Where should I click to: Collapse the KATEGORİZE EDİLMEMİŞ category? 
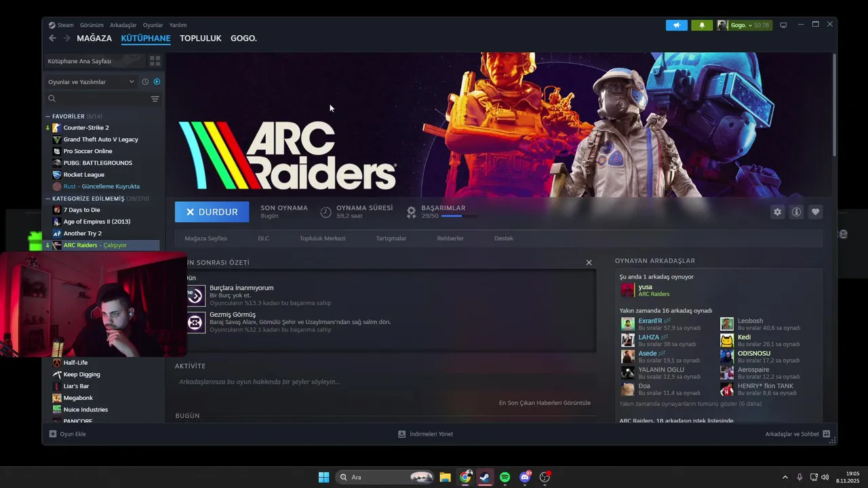(x=49, y=199)
